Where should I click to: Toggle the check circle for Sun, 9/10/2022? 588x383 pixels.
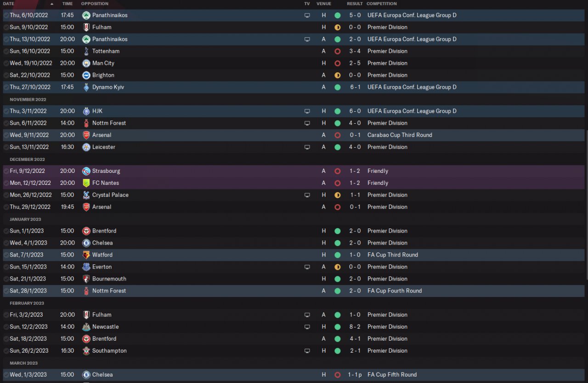6,27
